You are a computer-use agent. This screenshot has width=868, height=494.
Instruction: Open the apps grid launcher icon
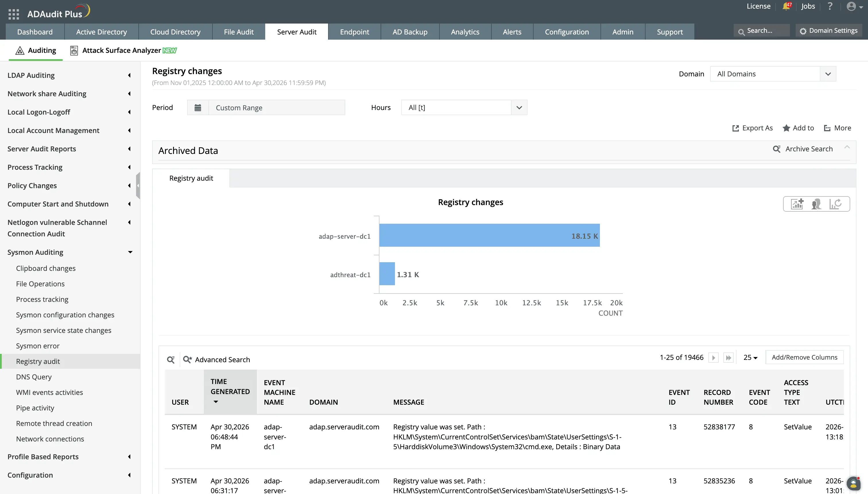[x=13, y=14]
